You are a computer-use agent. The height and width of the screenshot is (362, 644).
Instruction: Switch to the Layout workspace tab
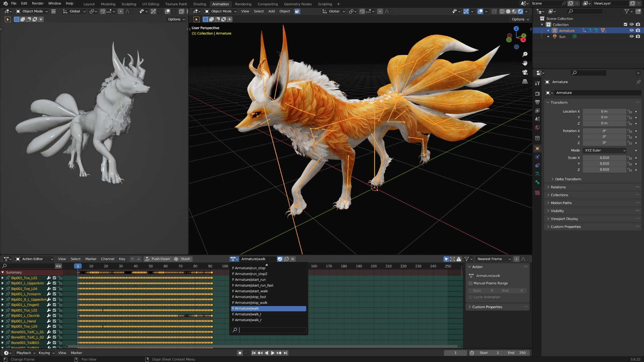(89, 4)
